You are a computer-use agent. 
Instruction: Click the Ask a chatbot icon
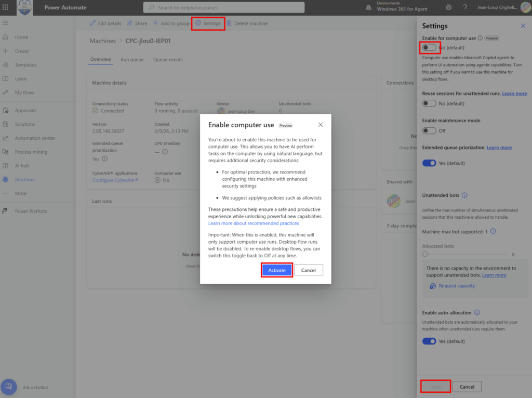tap(9, 387)
